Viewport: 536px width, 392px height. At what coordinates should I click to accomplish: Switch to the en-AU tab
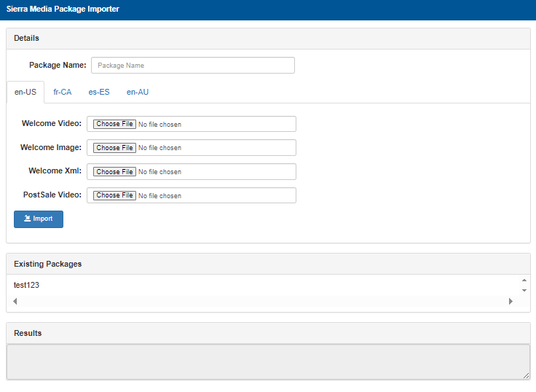coord(138,92)
